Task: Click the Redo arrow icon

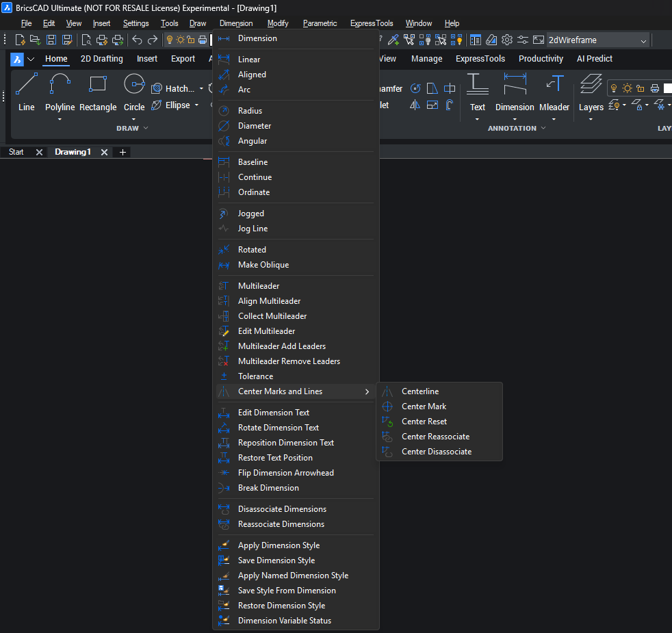Action: [x=153, y=40]
